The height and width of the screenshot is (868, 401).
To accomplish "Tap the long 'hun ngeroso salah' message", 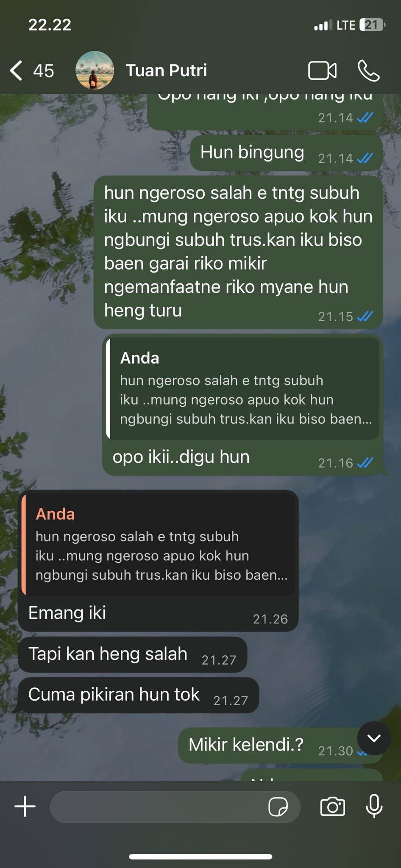I will tap(238, 252).
